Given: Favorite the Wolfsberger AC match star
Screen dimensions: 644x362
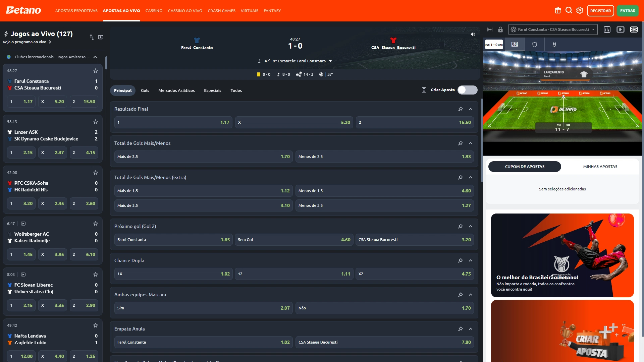Looking at the screenshot, I should pos(96,224).
